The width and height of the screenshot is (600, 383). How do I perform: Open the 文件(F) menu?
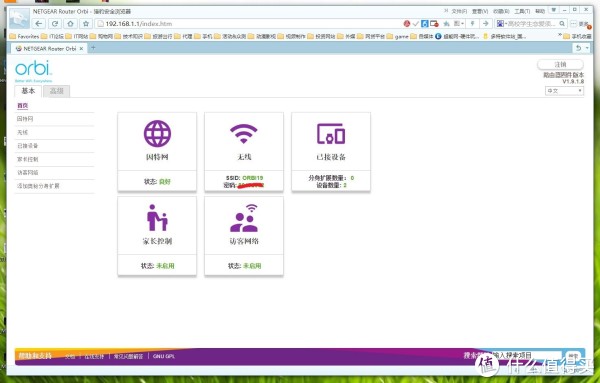[x=459, y=11]
